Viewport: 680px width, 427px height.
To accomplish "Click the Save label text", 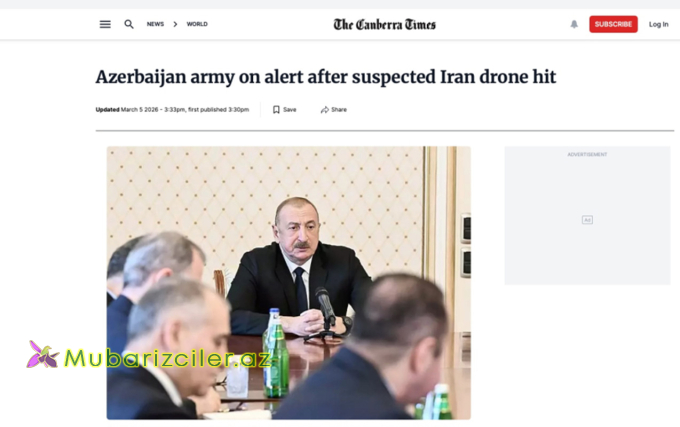I will click(x=290, y=110).
